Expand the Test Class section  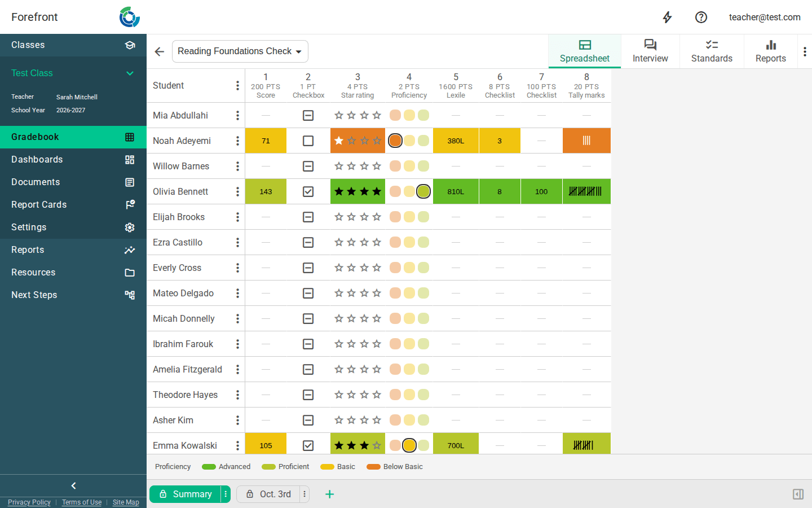click(73, 73)
